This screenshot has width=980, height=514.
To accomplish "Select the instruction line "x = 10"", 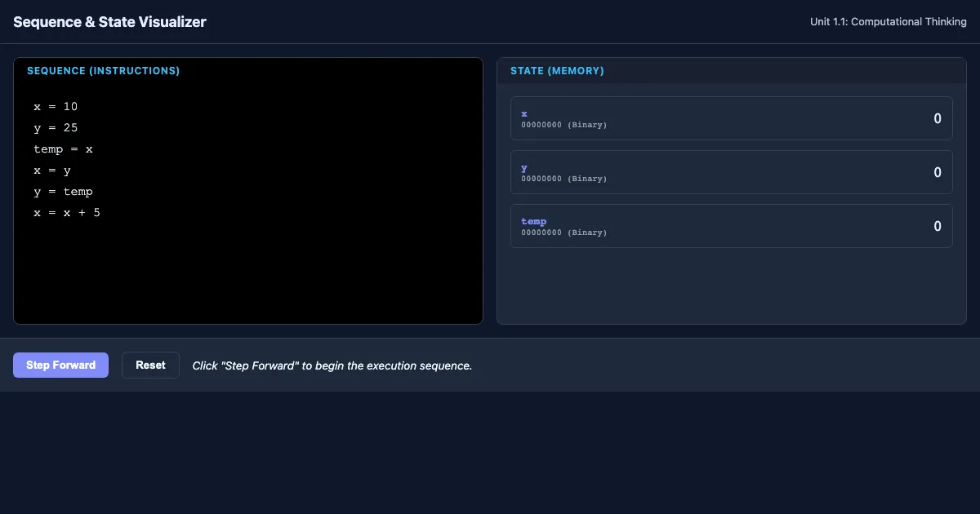I will [x=56, y=107].
